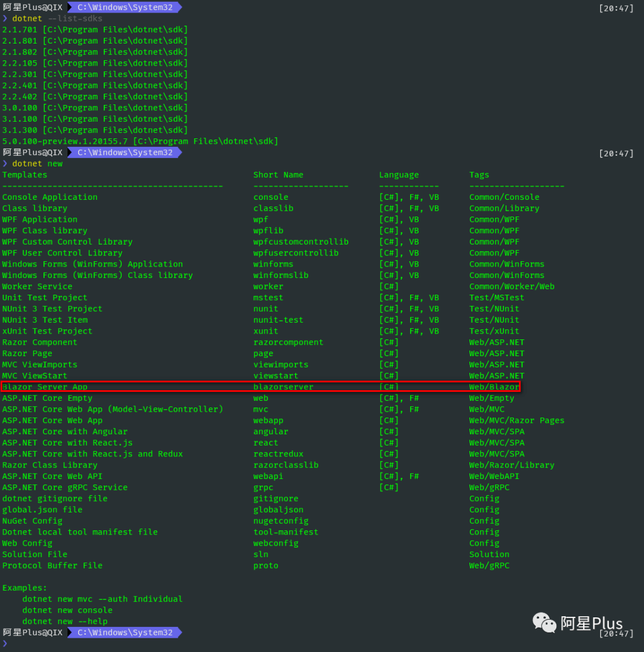Click 'Windows Forms (WinForms) Application' template
Screen dimensions: 644x652
[x=92, y=264]
